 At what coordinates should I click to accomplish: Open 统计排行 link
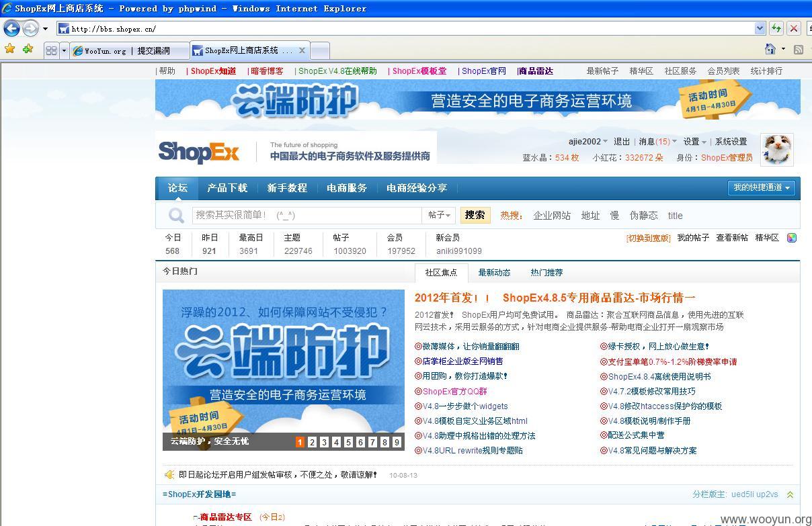[x=766, y=71]
